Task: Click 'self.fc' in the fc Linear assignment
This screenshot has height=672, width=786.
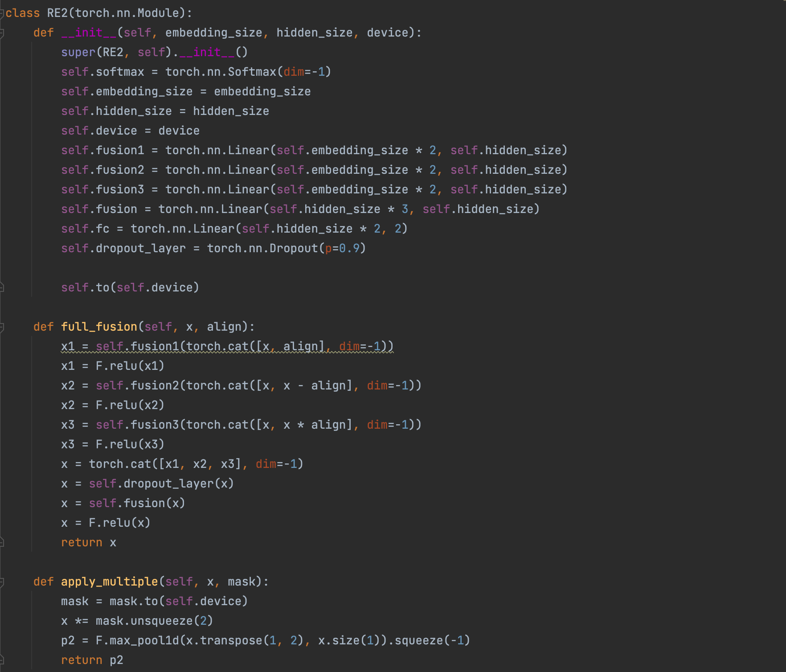Action: pyautogui.click(x=85, y=229)
